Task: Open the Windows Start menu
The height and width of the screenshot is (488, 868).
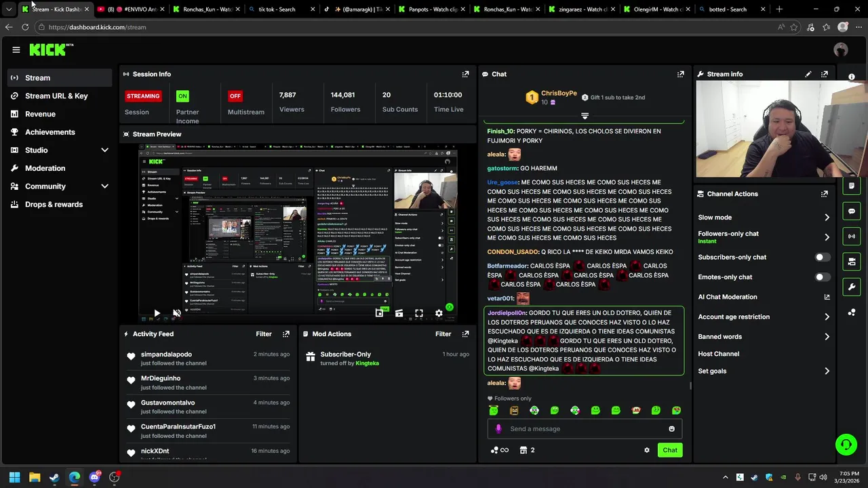Action: [x=14, y=477]
